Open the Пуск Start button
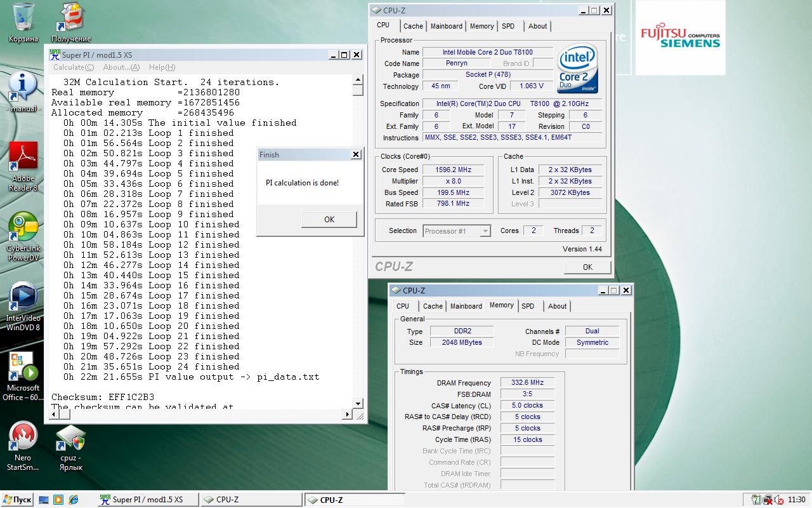Screen dimensions: 812x508 point(17,500)
